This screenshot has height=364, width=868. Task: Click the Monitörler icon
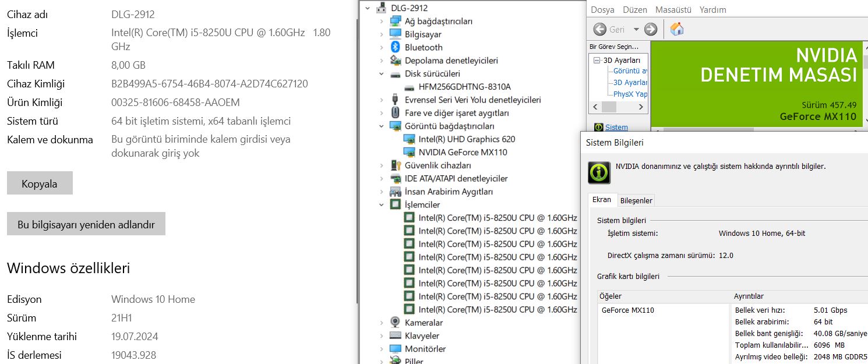click(x=396, y=349)
